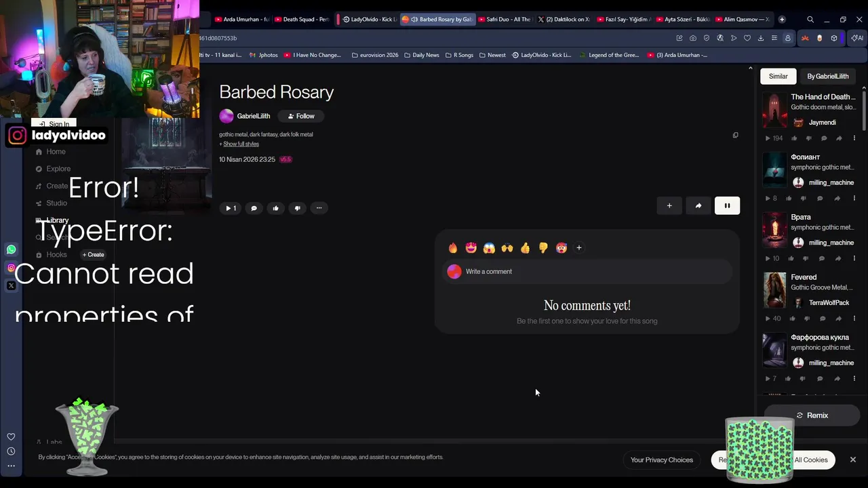React with the fire emoji

pyautogui.click(x=453, y=248)
